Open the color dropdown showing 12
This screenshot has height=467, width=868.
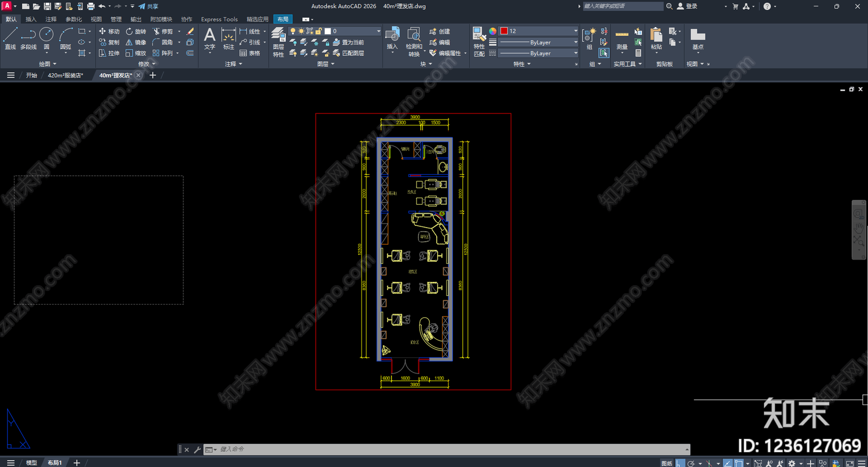click(539, 31)
